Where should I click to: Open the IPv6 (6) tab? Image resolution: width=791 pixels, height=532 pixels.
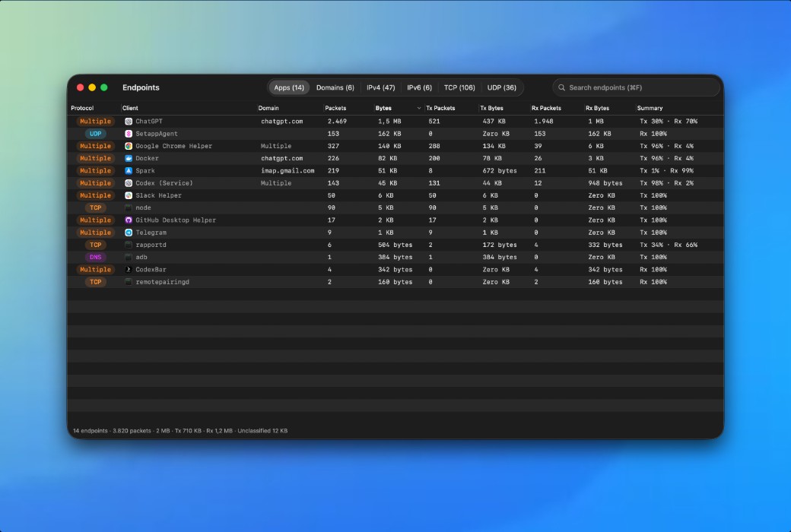click(x=419, y=87)
